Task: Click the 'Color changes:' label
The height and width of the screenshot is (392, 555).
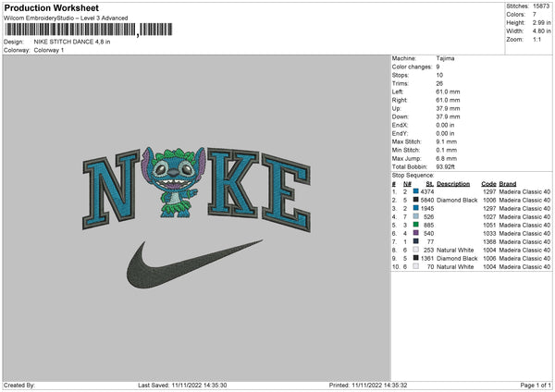Action: click(412, 67)
